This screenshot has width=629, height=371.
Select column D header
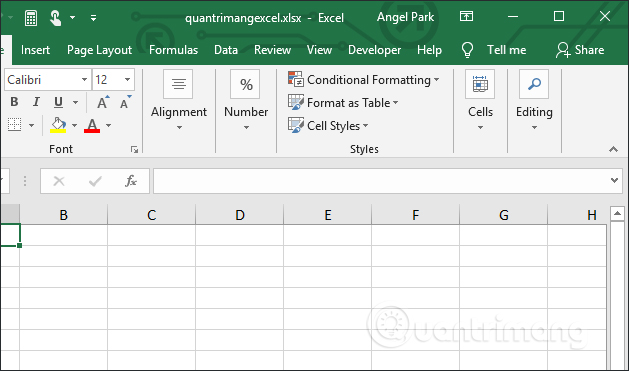(239, 215)
